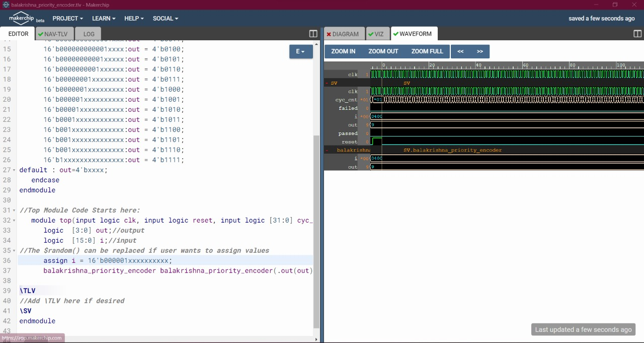This screenshot has width=644, height=343.
Task: Open the PROJECT menu
Action: (67, 18)
